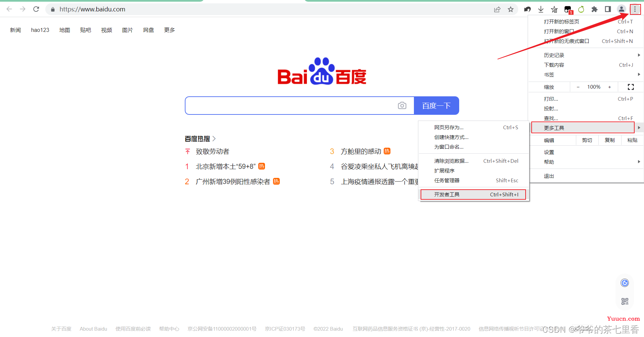Viewport: 644px width, 337px height.
Task: Click the extension icon with red badge
Action: [x=568, y=10]
